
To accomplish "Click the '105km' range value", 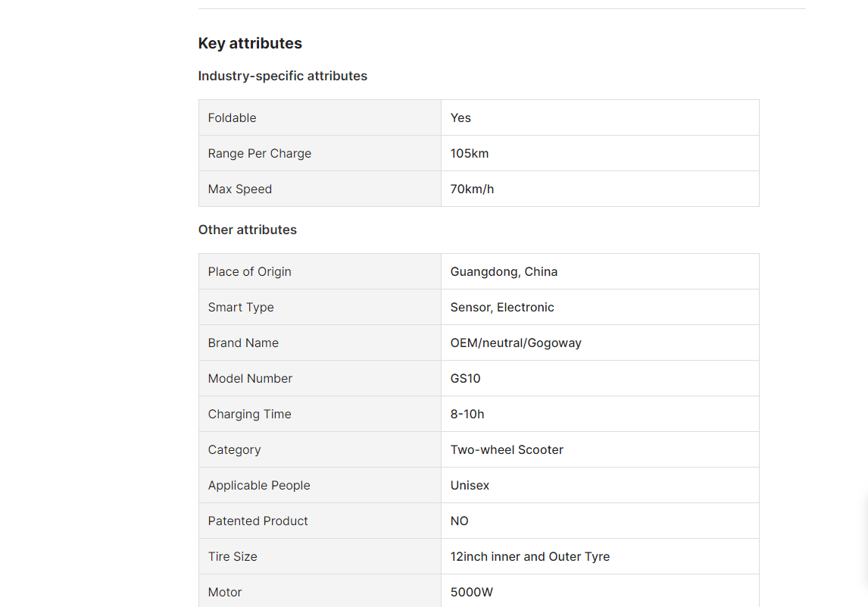I will point(470,153).
